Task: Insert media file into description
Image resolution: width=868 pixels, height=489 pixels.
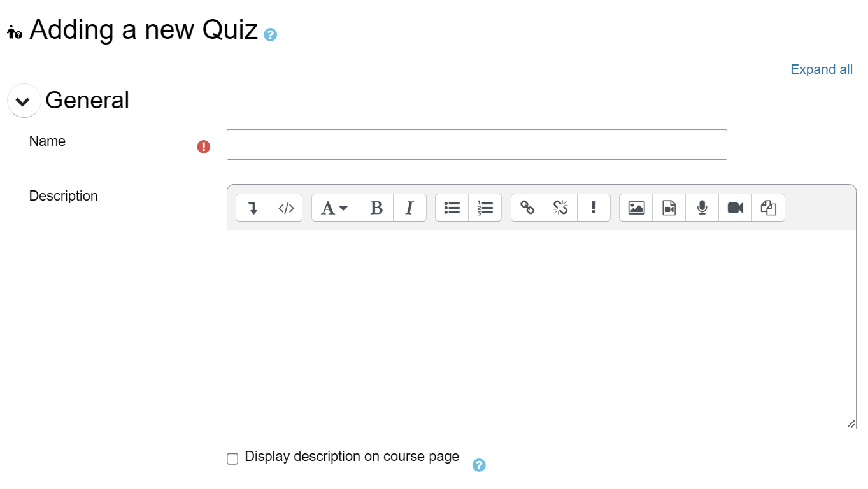Action: 669,208
